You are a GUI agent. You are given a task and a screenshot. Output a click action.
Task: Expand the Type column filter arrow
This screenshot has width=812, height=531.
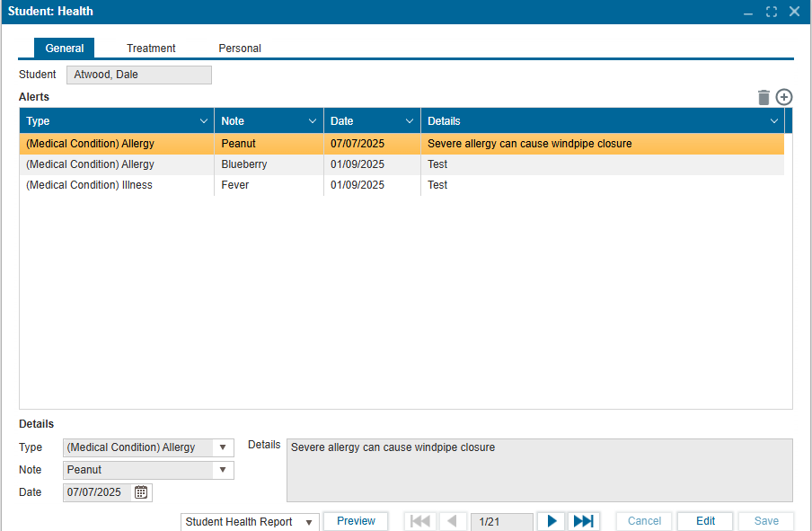(204, 121)
